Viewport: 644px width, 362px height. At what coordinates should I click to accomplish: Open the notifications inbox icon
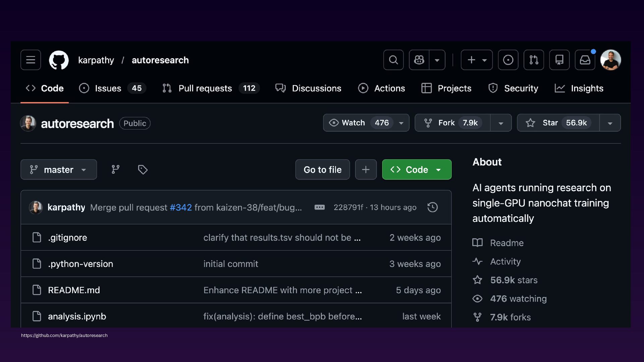[x=585, y=60]
